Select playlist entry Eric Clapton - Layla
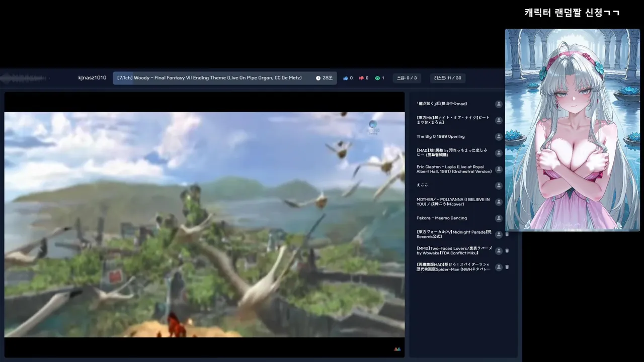Image resolution: width=644 pixels, height=362 pixels. pyautogui.click(x=454, y=169)
